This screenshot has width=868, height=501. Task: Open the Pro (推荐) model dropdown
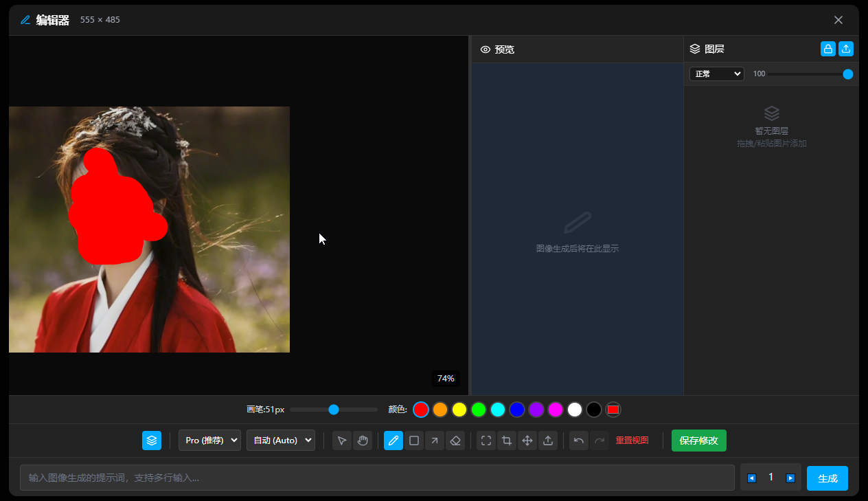pos(209,441)
